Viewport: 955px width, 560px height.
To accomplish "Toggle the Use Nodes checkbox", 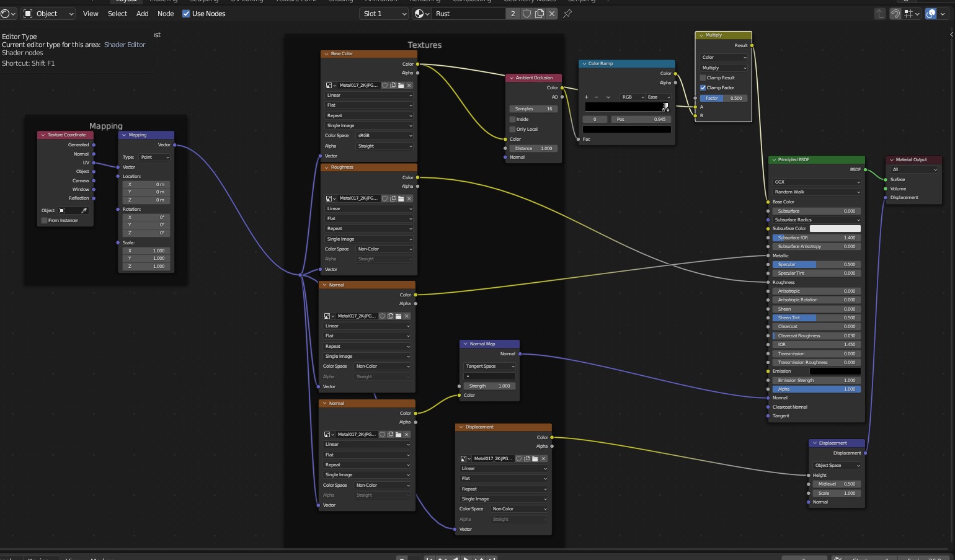I will click(186, 14).
